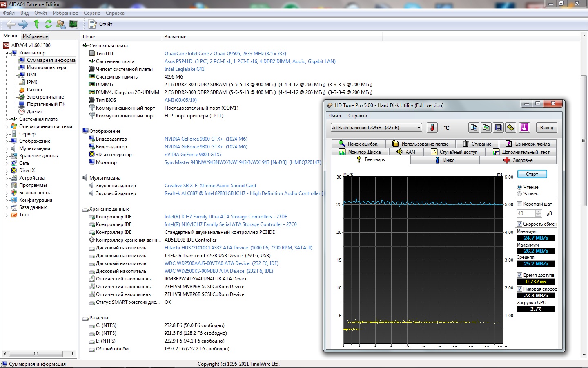This screenshot has width=588, height=368.
Task: Open the Файл menu in HD Tune
Action: tap(335, 116)
